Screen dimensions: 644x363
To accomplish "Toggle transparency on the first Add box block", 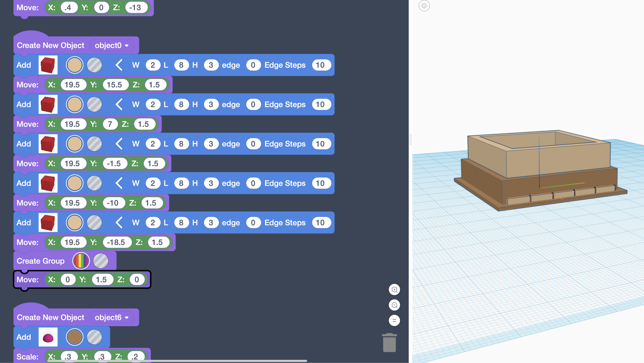I will pos(94,65).
